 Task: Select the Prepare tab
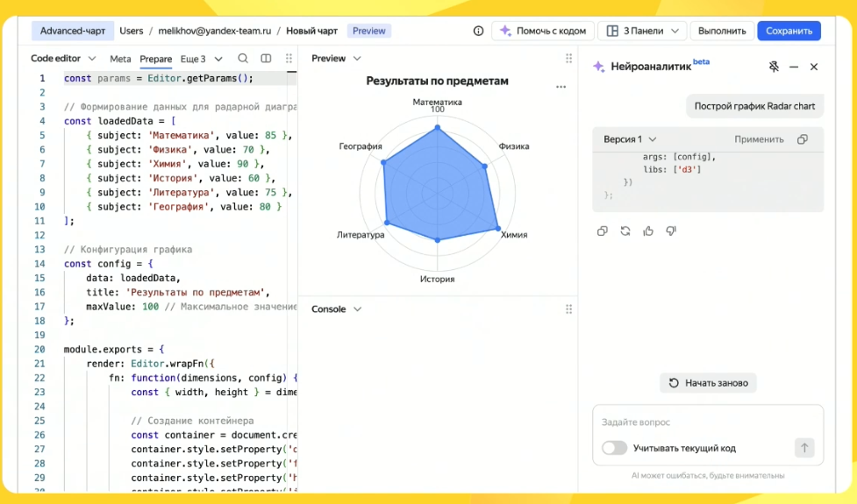click(x=156, y=59)
